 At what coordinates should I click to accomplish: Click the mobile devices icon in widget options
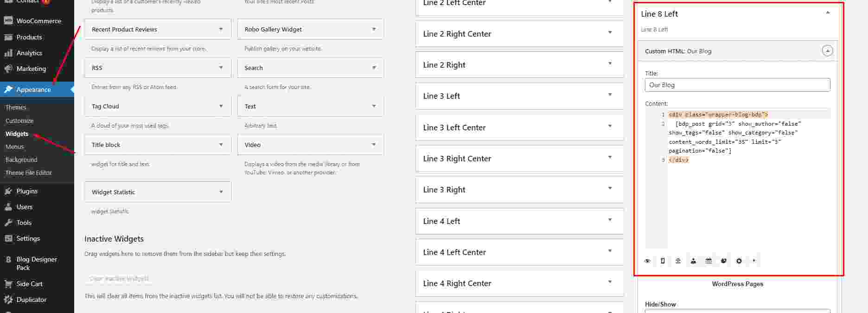click(x=663, y=261)
